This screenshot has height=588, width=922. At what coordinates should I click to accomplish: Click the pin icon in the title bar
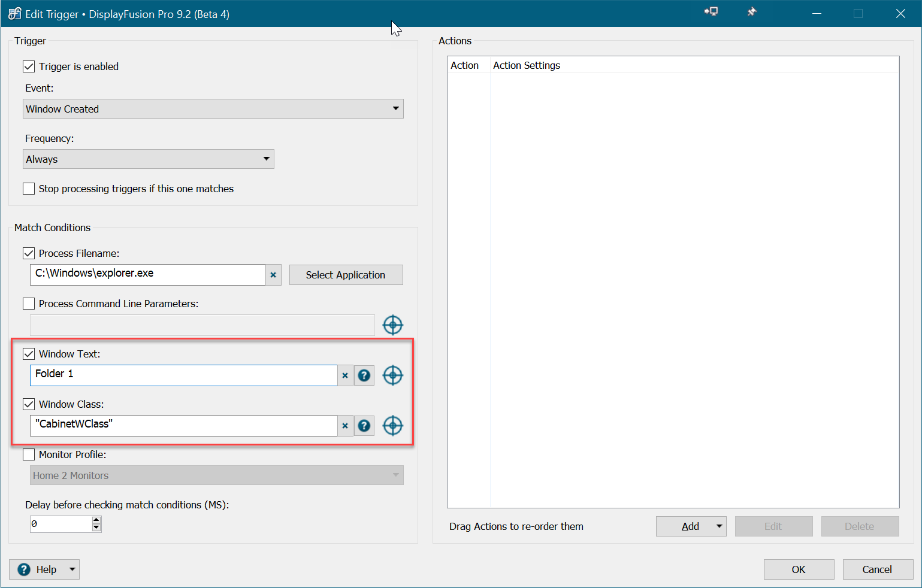752,12
